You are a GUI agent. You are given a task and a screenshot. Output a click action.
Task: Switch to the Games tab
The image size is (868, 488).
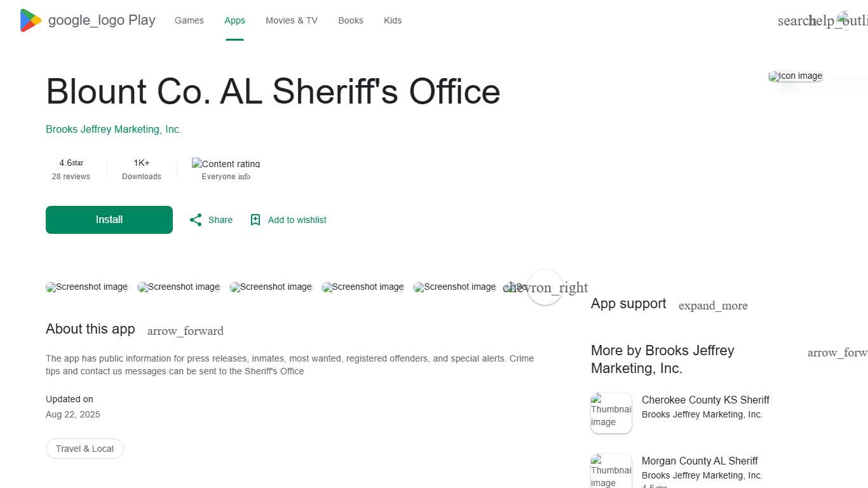[x=189, y=20]
